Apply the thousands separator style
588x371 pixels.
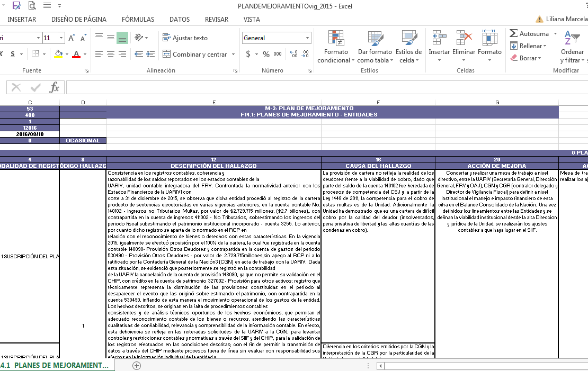(278, 55)
